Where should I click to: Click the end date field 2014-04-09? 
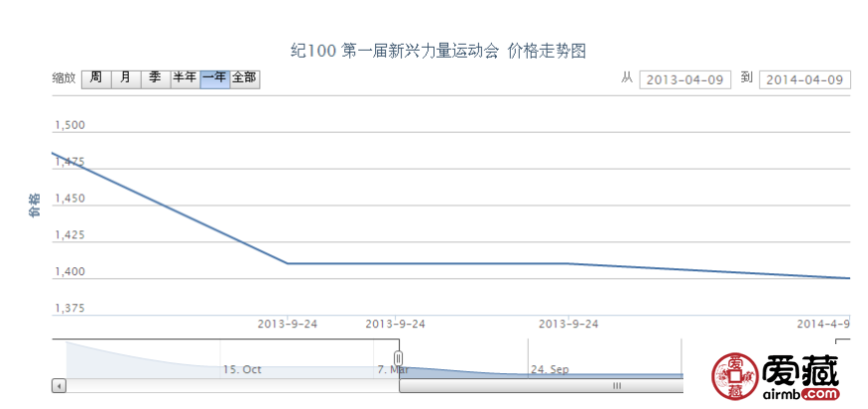[805, 80]
